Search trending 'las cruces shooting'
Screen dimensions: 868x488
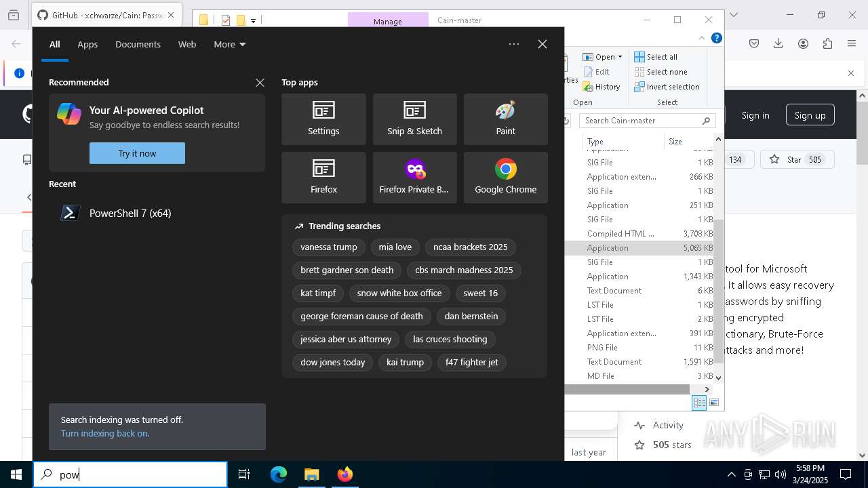coord(450,339)
